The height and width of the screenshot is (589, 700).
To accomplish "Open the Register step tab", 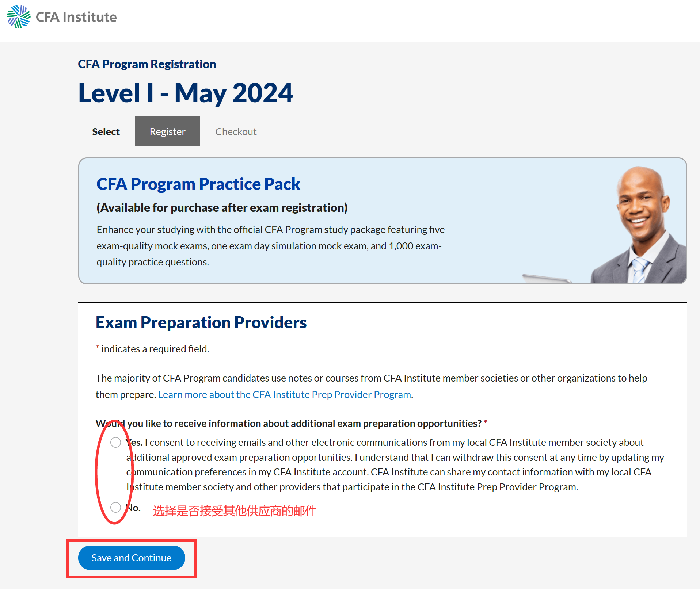I will point(167,131).
